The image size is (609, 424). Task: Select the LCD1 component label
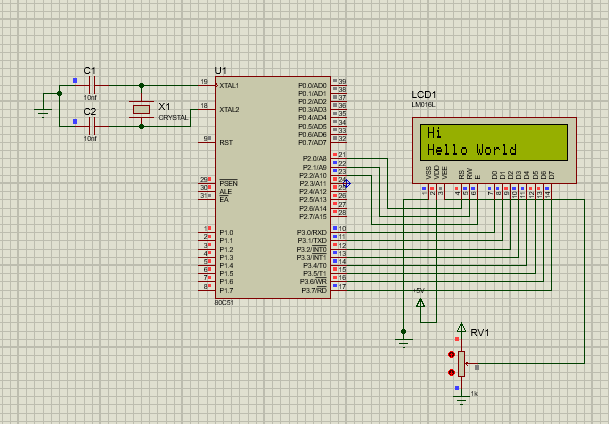click(x=424, y=93)
